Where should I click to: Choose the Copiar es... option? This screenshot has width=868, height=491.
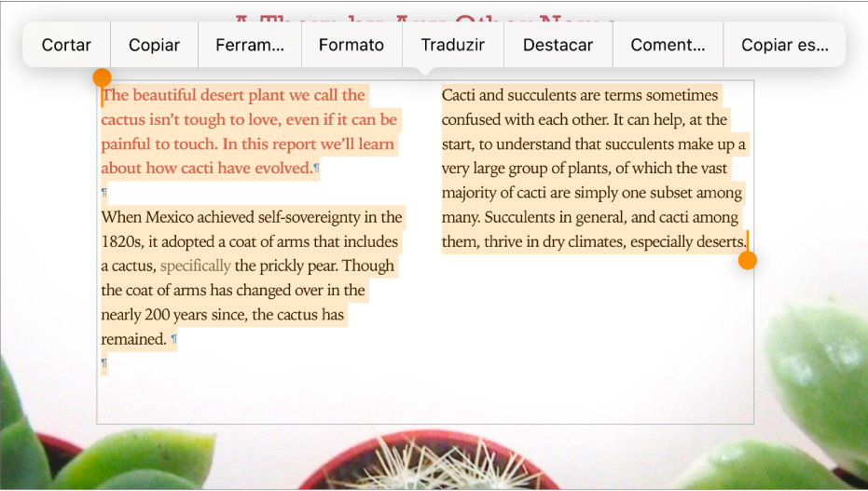pos(784,45)
